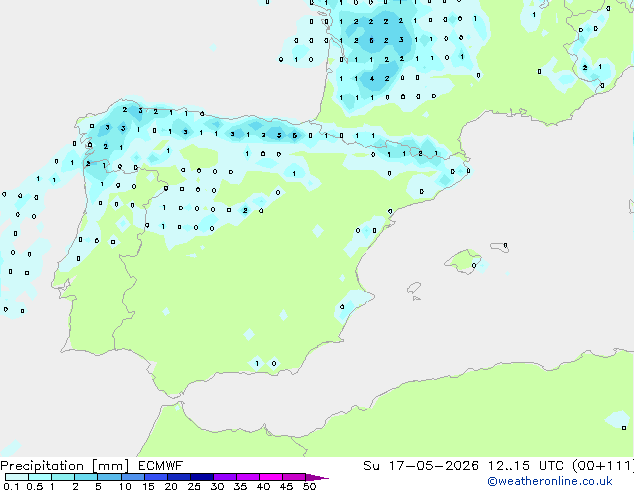Click the legend label '50'
The image size is (634, 490).
(309, 486)
